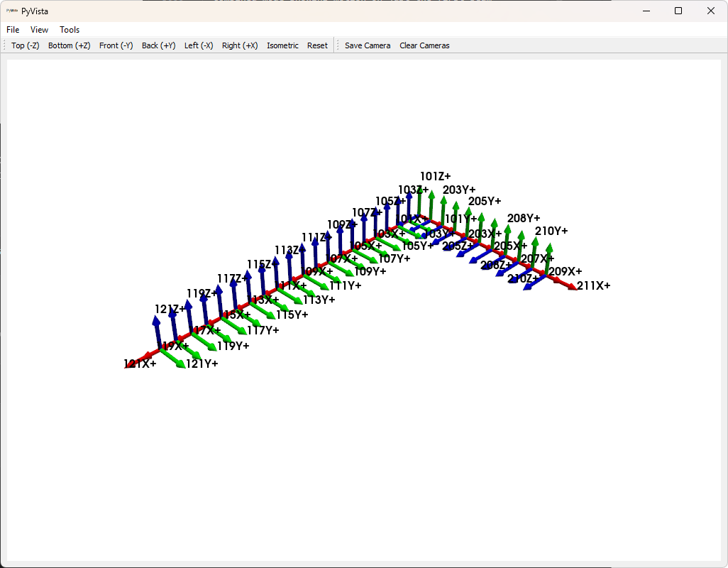Switch to the Left (-X) view
Image resolution: width=728 pixels, height=568 pixels.
199,45
